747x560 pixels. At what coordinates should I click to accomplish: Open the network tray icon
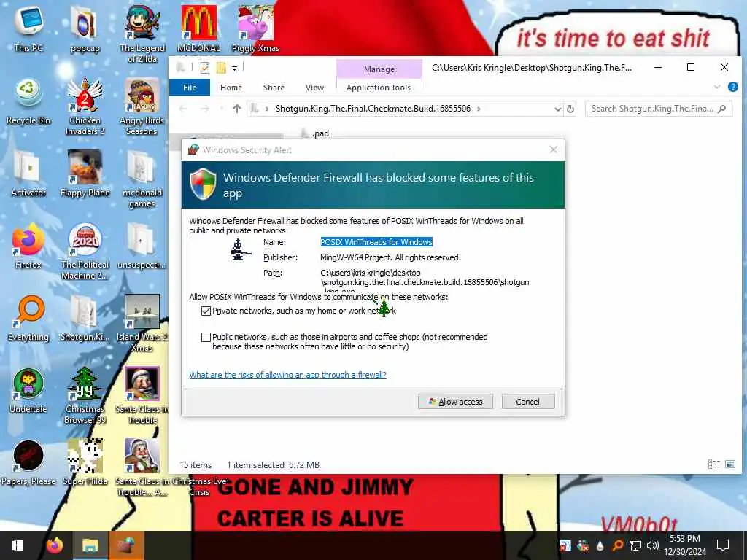[635, 545]
